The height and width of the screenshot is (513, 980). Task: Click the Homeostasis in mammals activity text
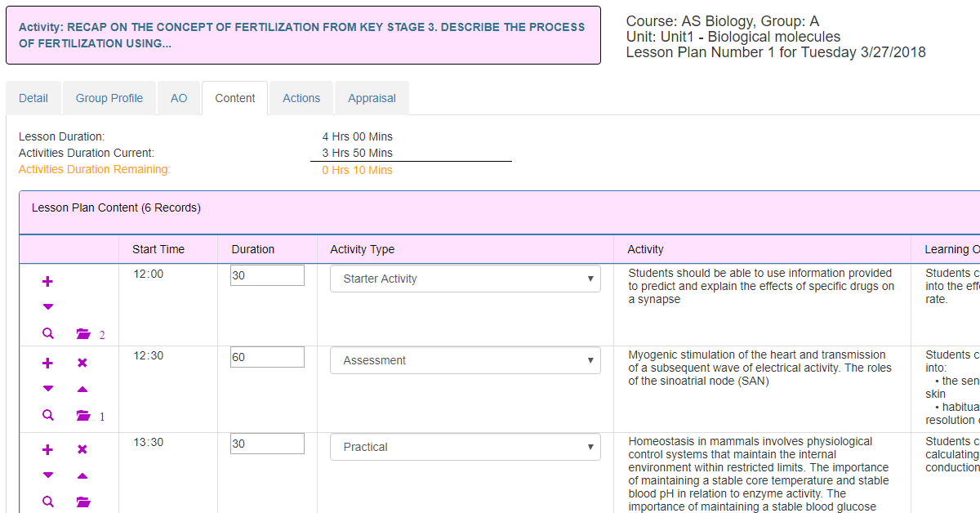[x=759, y=474]
